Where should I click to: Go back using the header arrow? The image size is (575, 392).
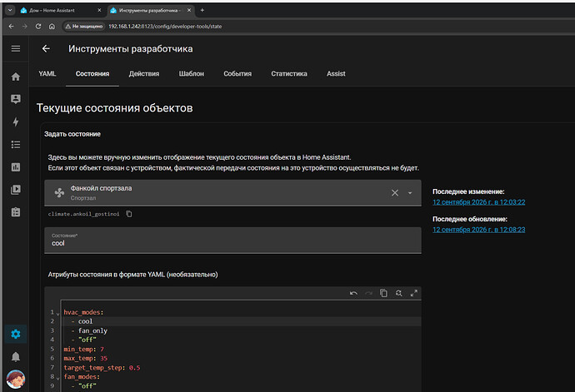(46, 49)
